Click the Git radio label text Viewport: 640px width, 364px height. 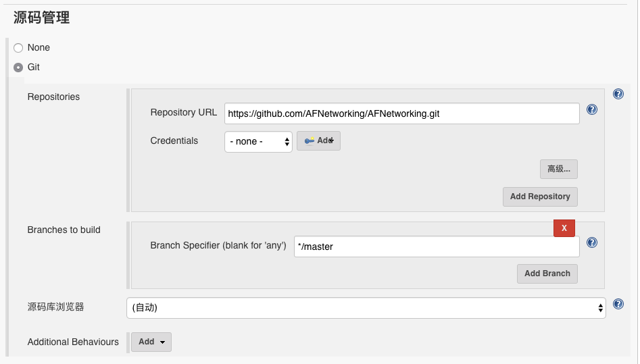pyautogui.click(x=34, y=68)
